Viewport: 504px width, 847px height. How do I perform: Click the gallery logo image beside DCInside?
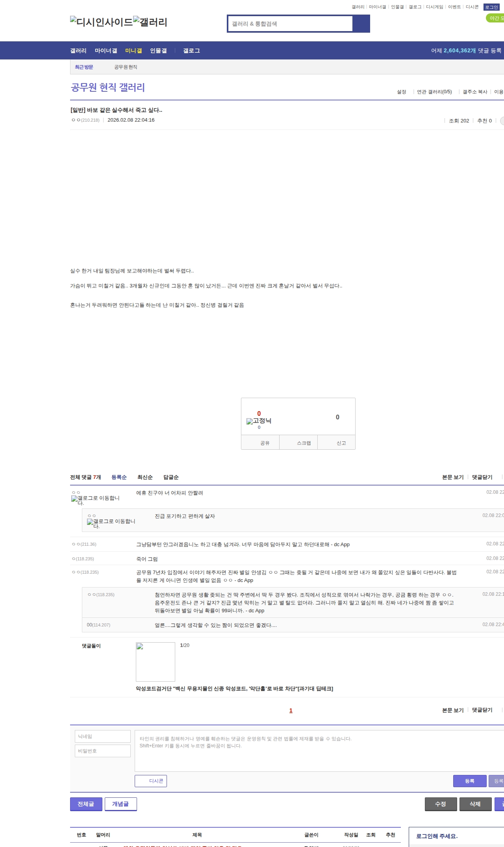pos(150,22)
